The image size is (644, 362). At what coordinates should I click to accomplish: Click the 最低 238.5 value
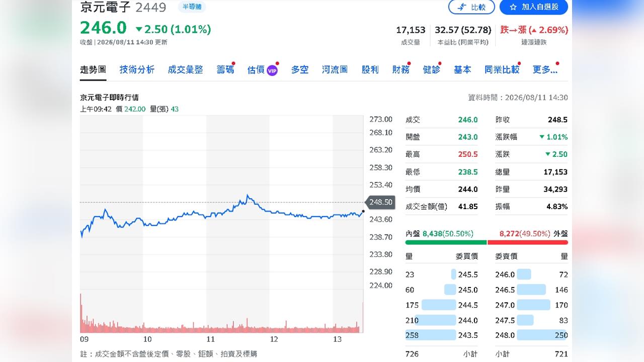click(x=468, y=172)
